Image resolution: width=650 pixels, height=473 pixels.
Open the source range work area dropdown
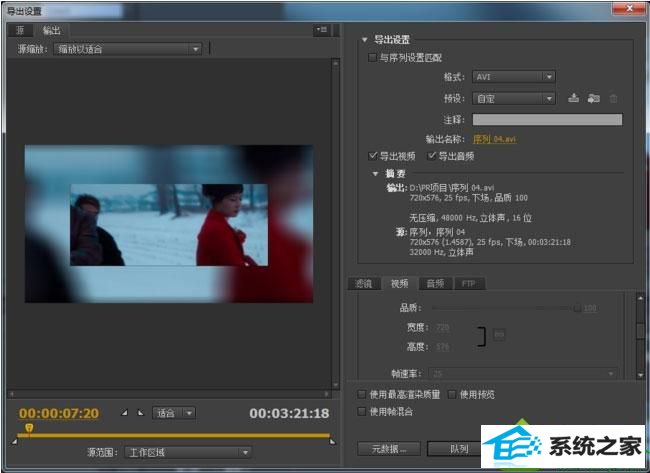188,452
